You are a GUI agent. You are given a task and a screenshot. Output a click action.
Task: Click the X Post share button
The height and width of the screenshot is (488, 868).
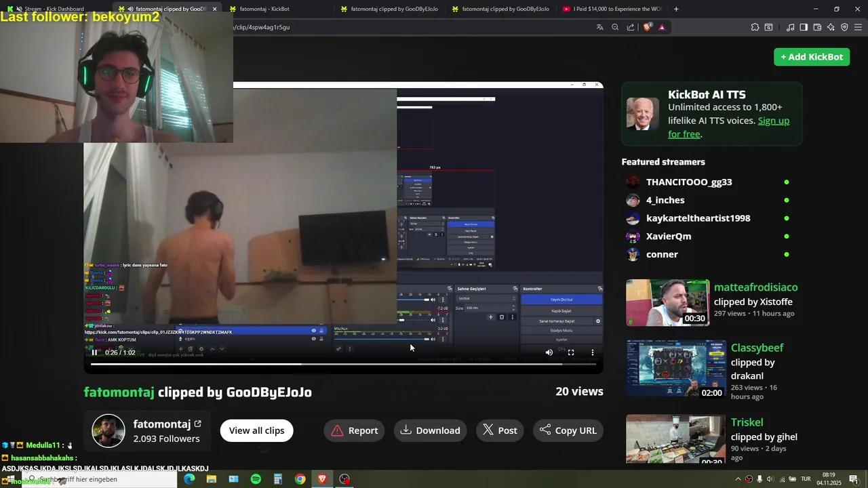500,430
